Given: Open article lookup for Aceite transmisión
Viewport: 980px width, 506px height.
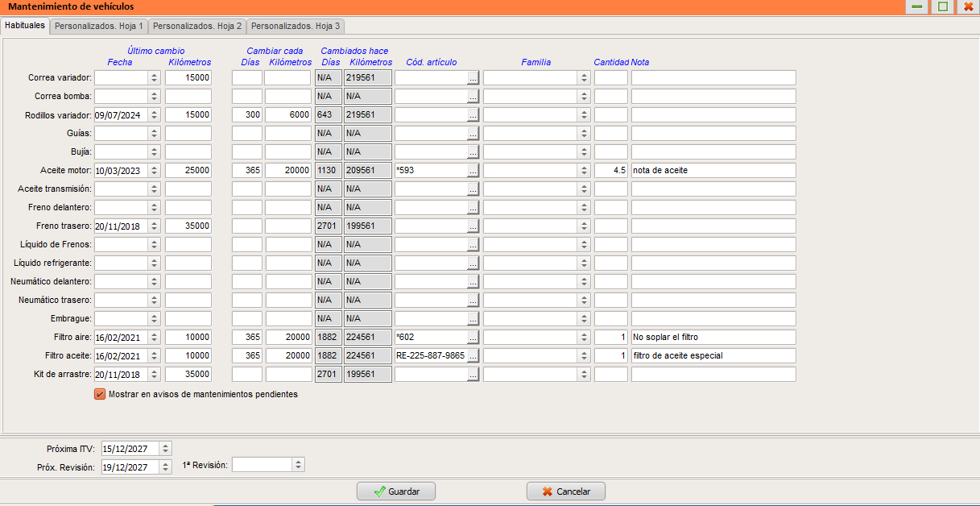Looking at the screenshot, I should (x=473, y=189).
